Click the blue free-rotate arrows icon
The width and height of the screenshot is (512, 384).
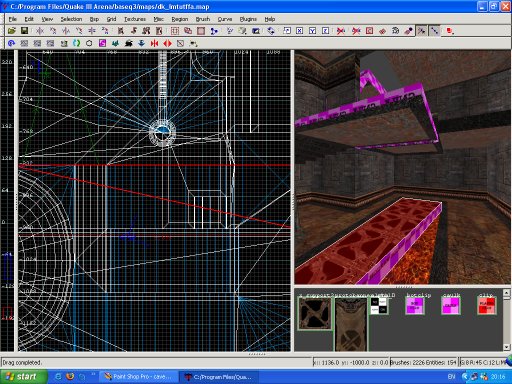point(271,31)
